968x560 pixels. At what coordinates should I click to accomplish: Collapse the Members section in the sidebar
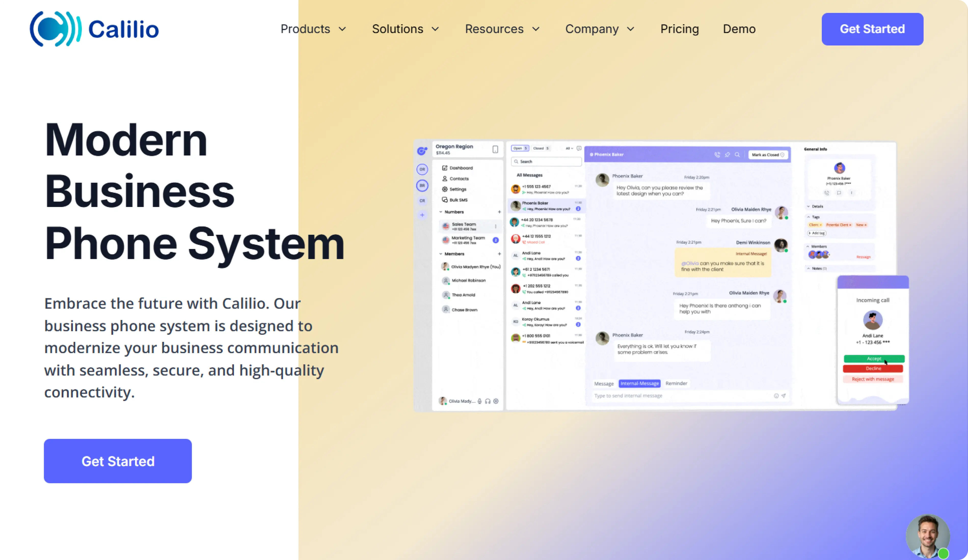(441, 254)
